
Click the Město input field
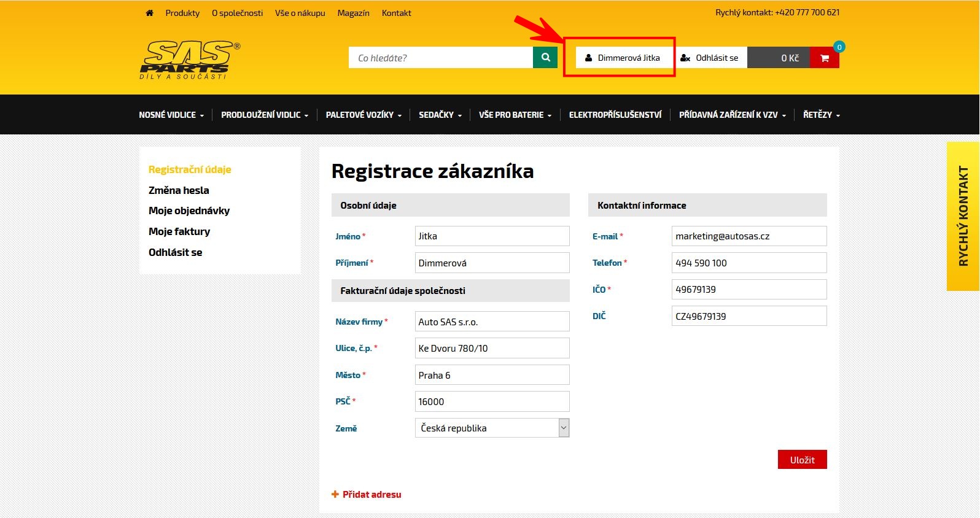[x=492, y=375]
